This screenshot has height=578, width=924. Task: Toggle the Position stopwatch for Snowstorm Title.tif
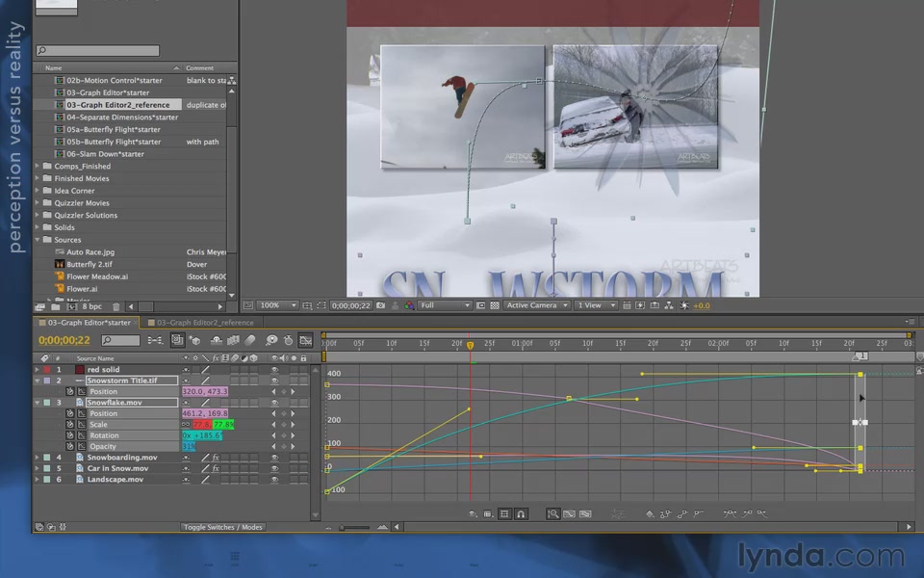click(x=69, y=392)
